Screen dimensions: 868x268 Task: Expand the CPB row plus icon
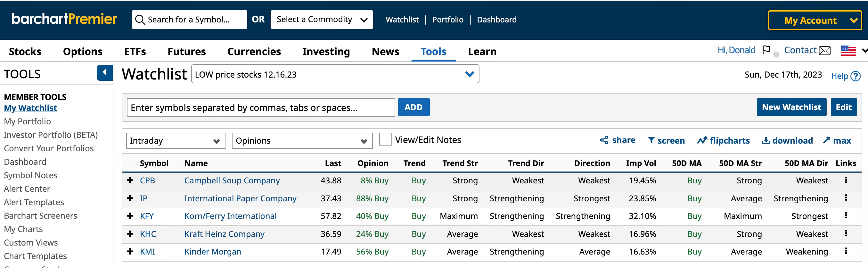[130, 180]
